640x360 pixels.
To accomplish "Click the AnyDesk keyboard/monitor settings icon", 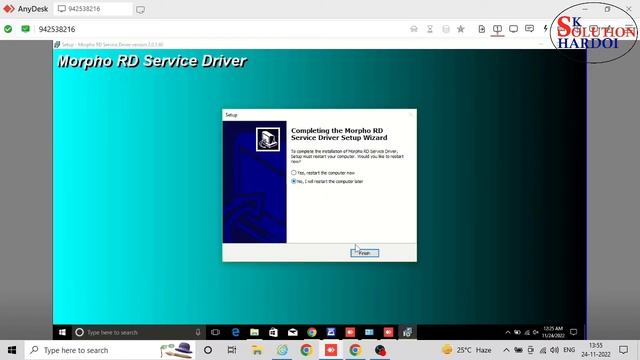I will [x=497, y=29].
